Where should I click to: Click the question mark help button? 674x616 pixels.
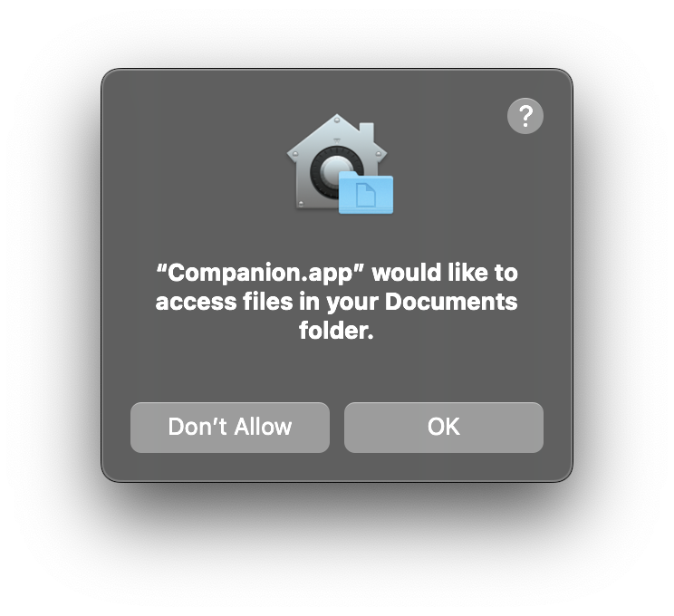(x=525, y=116)
